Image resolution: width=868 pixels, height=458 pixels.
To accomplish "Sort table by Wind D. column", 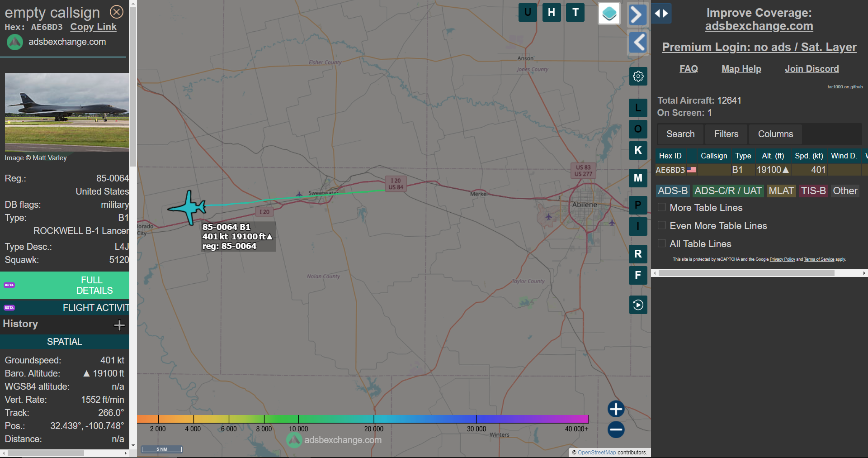I will [x=844, y=156].
